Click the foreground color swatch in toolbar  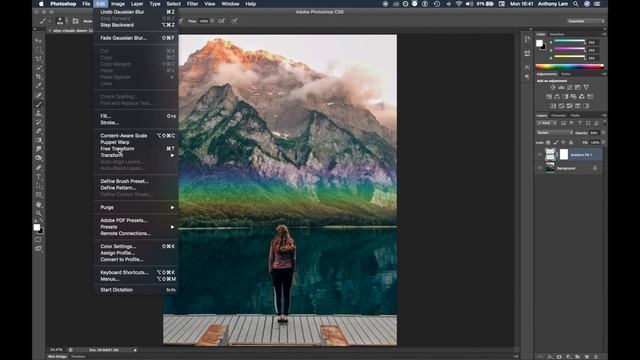point(37,227)
